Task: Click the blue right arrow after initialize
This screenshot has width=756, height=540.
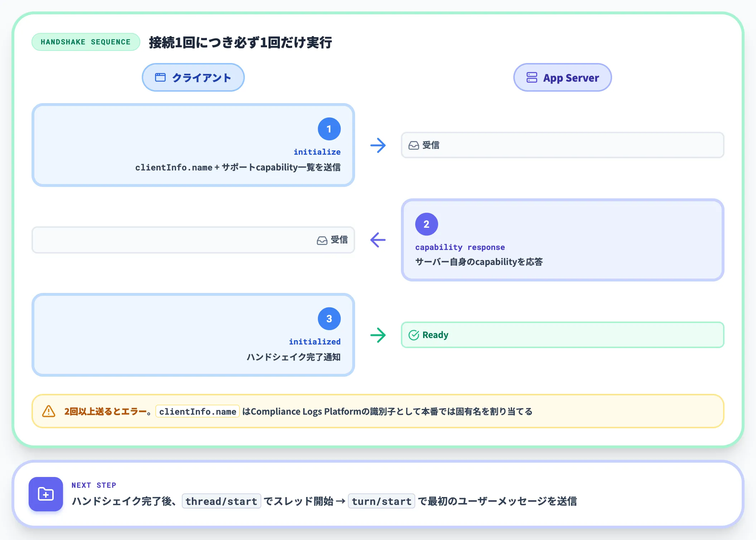Action: 378,145
